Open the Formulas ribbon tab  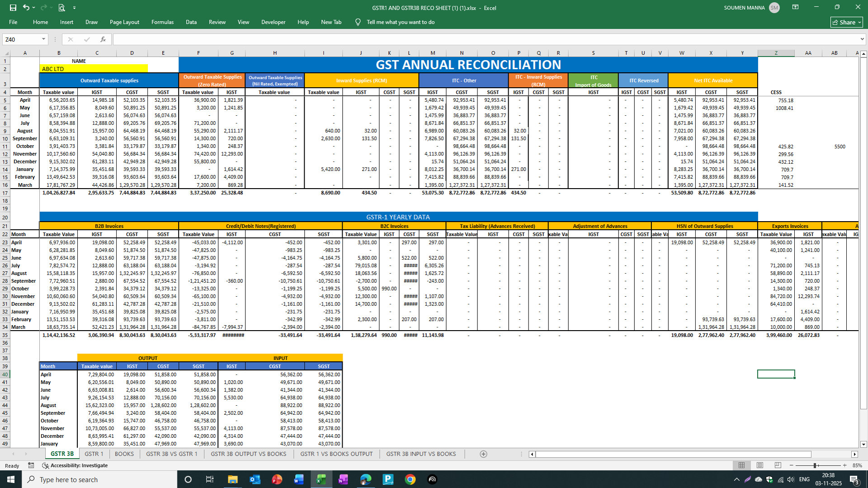click(162, 22)
